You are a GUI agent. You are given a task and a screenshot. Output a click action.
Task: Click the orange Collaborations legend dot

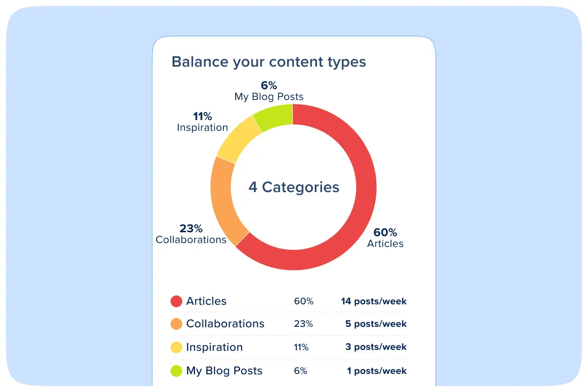[176, 324]
